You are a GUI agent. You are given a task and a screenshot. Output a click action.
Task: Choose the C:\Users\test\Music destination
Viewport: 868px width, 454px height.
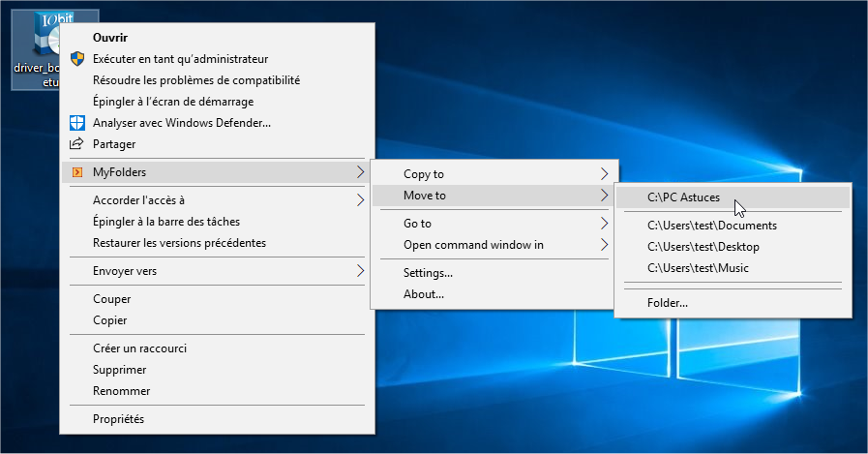tap(698, 268)
